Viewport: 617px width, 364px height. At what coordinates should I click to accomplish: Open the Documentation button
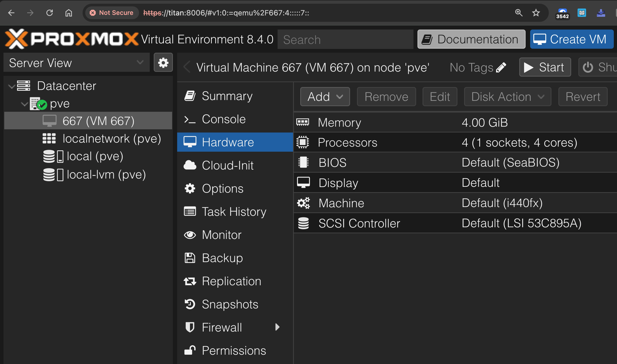point(471,39)
